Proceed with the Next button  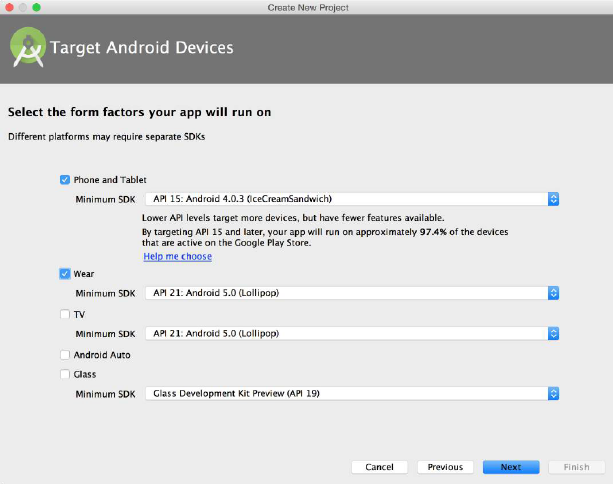511,467
